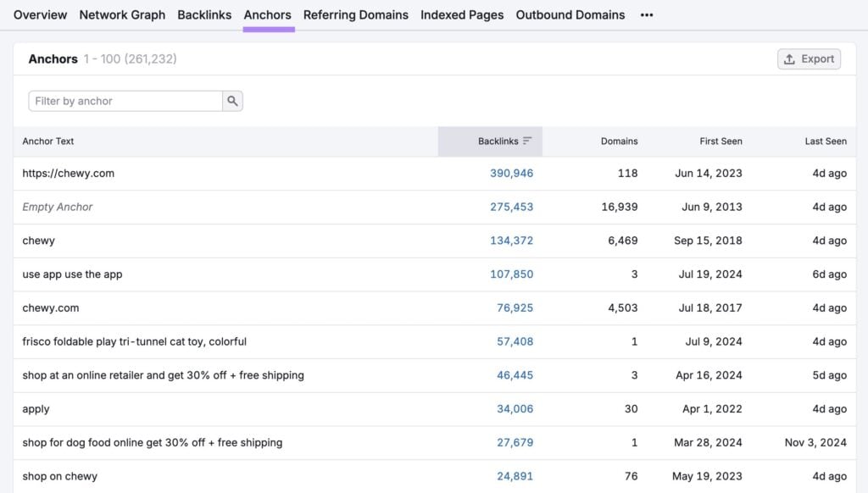Image resolution: width=868 pixels, height=493 pixels.
Task: Open the three-dot more tabs menu
Action: tap(647, 15)
